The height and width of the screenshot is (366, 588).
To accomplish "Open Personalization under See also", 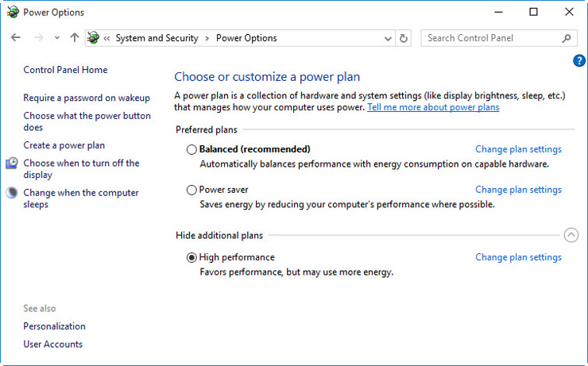I will 54,326.
